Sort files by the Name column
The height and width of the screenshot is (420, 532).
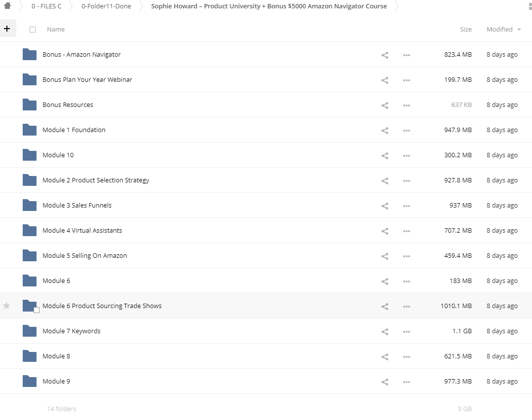point(56,30)
